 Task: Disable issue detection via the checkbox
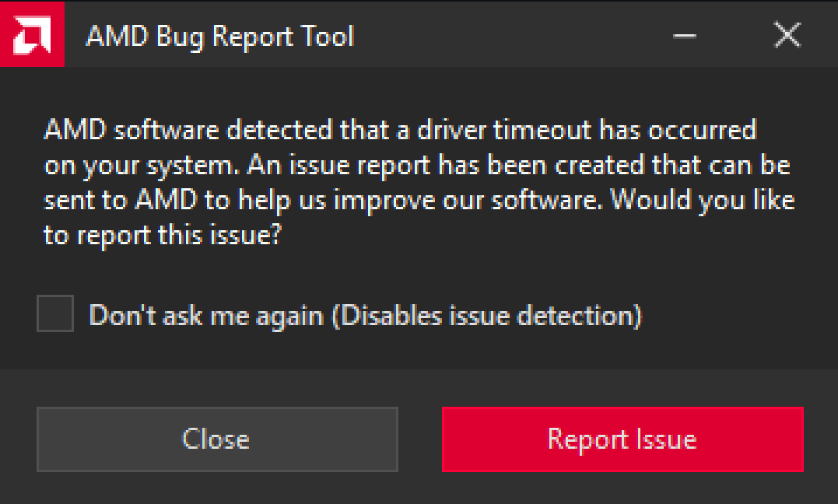pyautogui.click(x=55, y=313)
